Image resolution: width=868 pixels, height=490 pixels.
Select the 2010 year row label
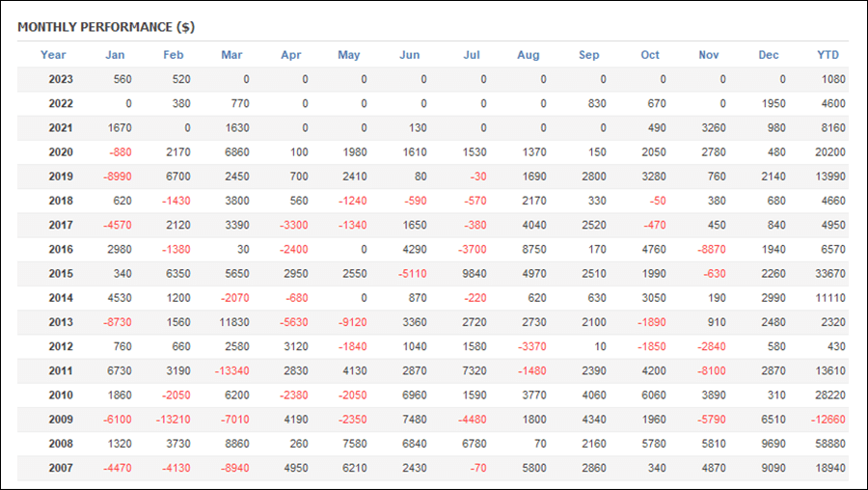(61, 395)
